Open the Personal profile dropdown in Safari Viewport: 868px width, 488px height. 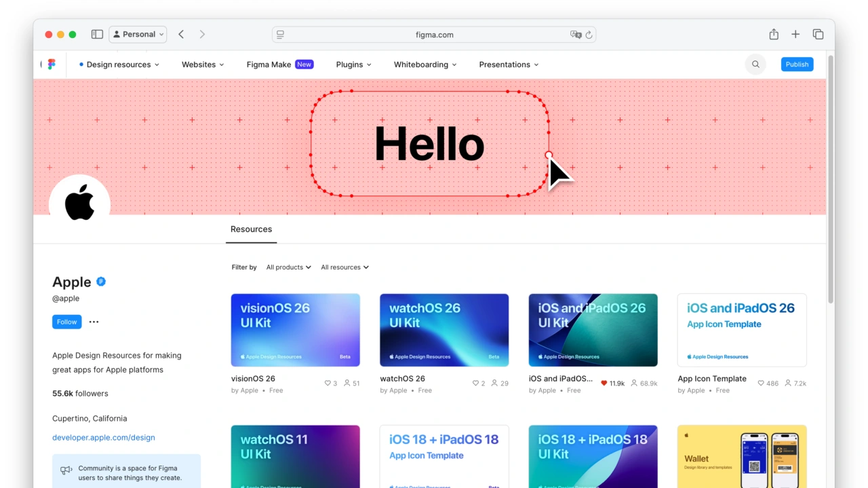point(138,34)
